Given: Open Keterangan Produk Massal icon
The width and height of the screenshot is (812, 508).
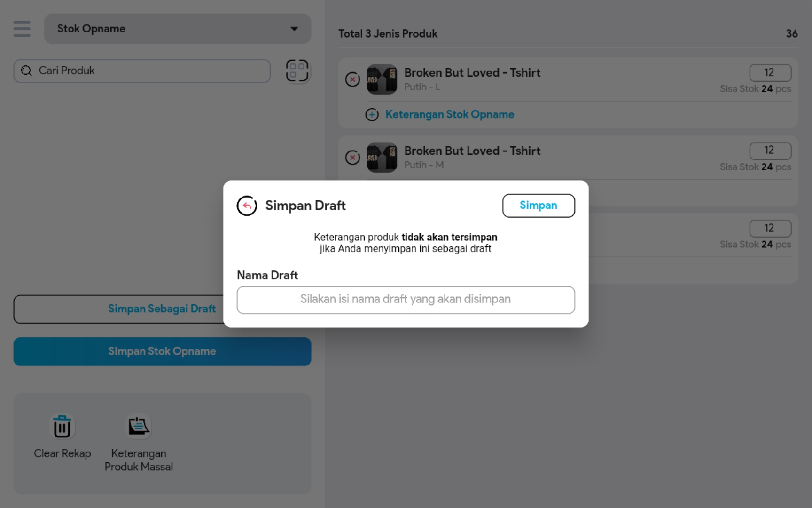Looking at the screenshot, I should [x=139, y=427].
